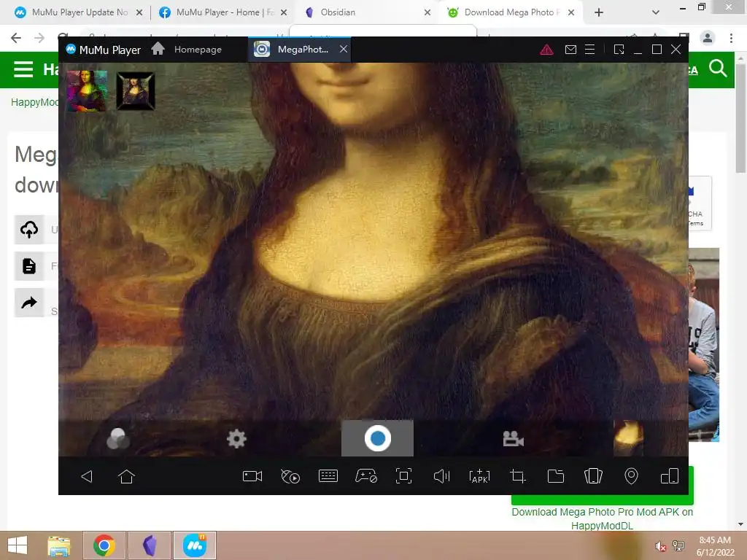Viewport: 747px width, 560px height.
Task: Click the share arrow icon on webpage
Action: pos(29,303)
